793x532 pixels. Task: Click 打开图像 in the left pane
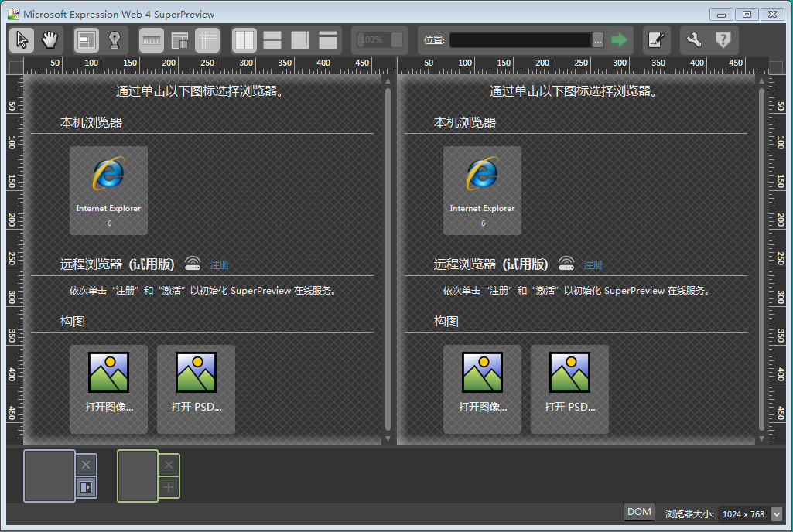108,389
